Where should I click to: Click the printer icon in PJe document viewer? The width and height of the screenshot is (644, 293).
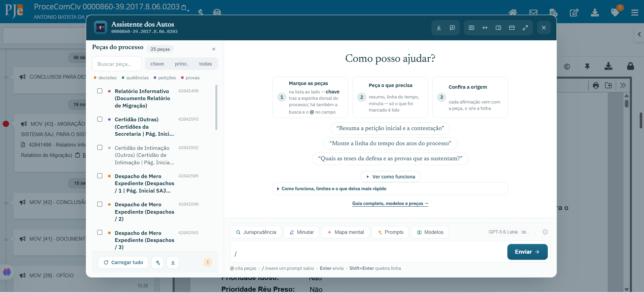coord(596,85)
